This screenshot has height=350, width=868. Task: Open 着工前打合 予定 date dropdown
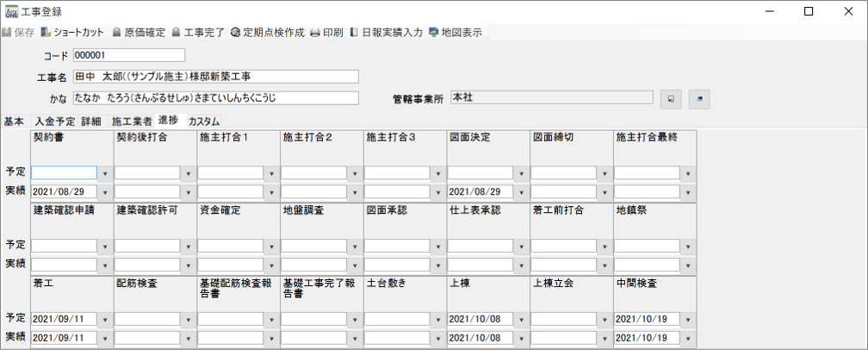pos(605,247)
